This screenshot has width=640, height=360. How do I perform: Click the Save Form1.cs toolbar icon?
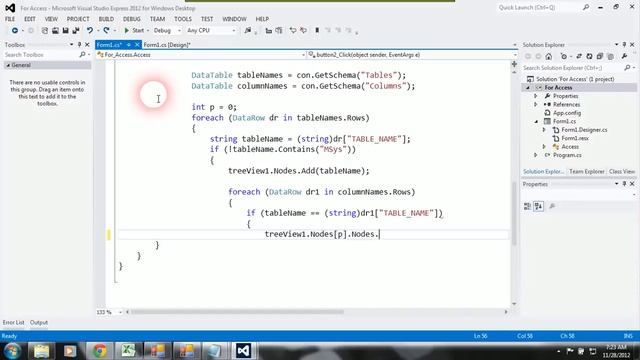tap(65, 31)
